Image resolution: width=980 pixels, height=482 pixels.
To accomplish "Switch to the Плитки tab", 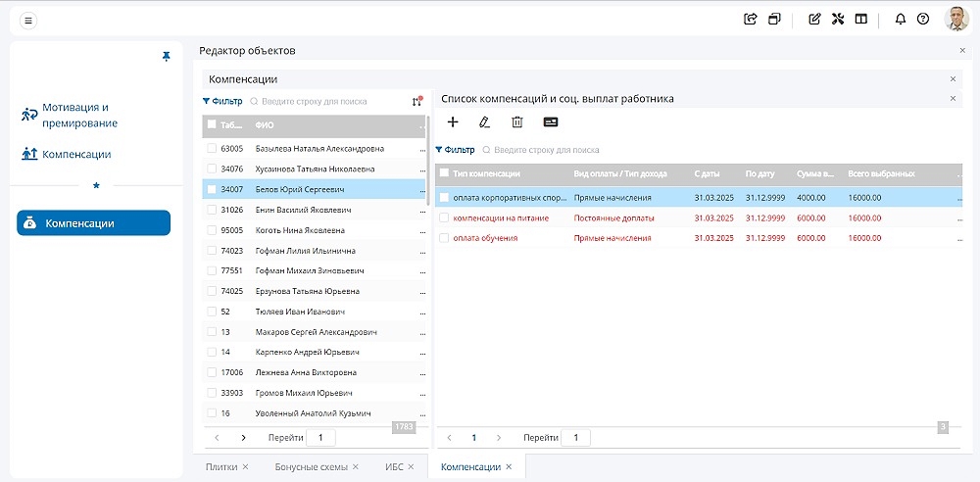I will (221, 467).
